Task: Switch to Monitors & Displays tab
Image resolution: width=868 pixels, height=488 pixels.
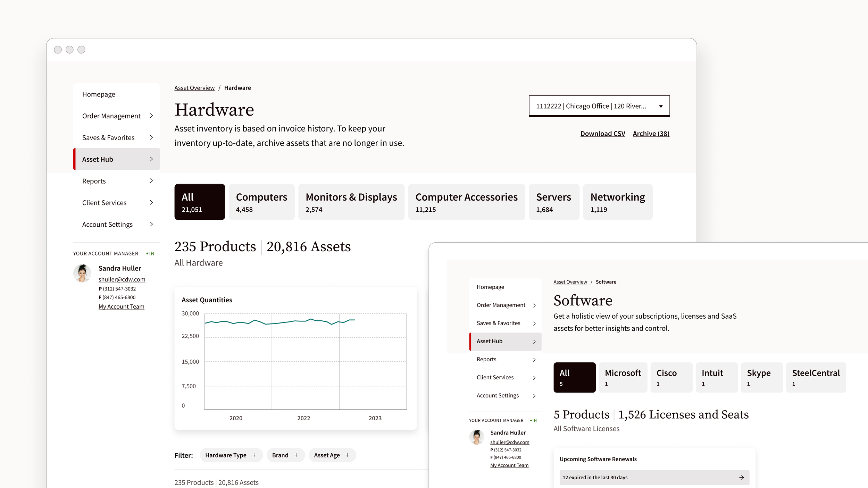Action: (x=351, y=202)
